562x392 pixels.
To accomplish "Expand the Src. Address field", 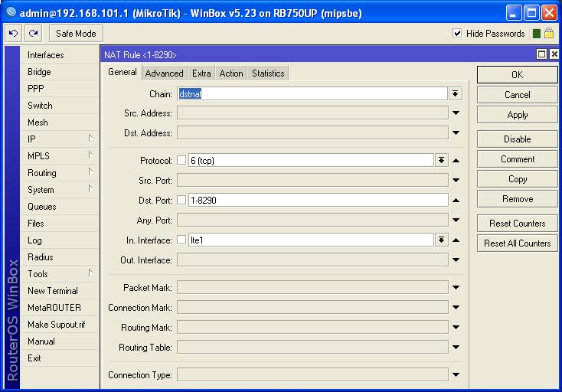I will point(456,113).
